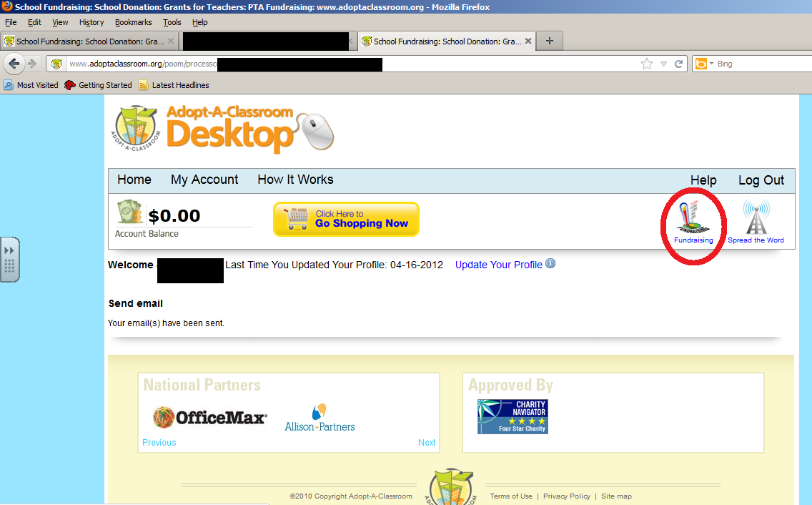Click Previous in National Partners
Screen dimensions: 812x505
[159, 442]
